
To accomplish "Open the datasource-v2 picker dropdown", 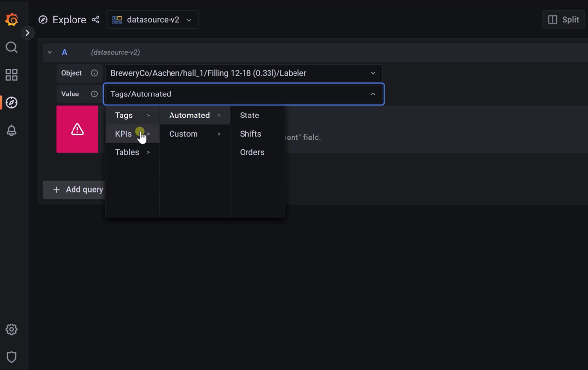I will 152,20.
